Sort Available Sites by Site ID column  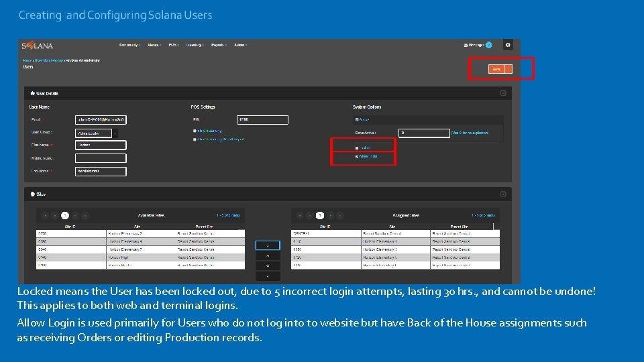click(x=70, y=227)
